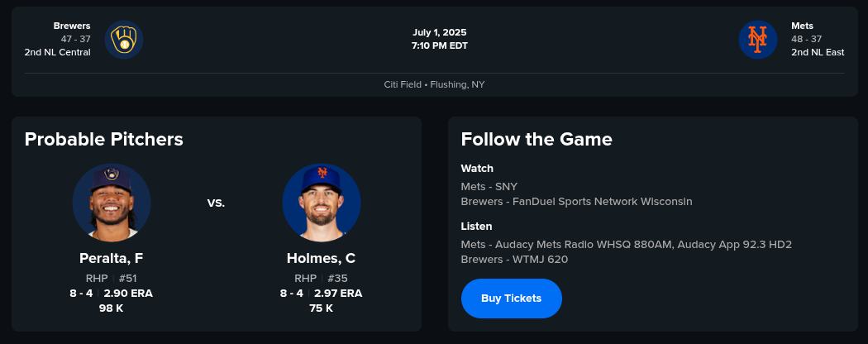Screen dimensions: 868x344
Task: Select the Brewers team name
Action: [72, 26]
